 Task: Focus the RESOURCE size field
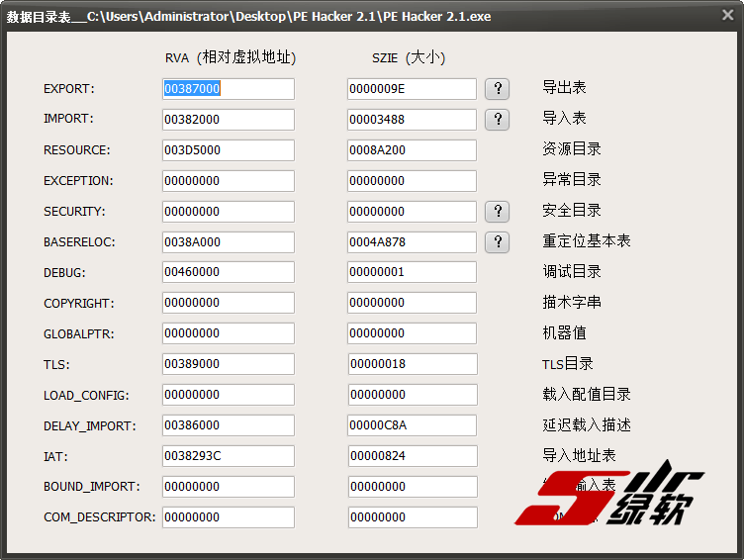412,150
